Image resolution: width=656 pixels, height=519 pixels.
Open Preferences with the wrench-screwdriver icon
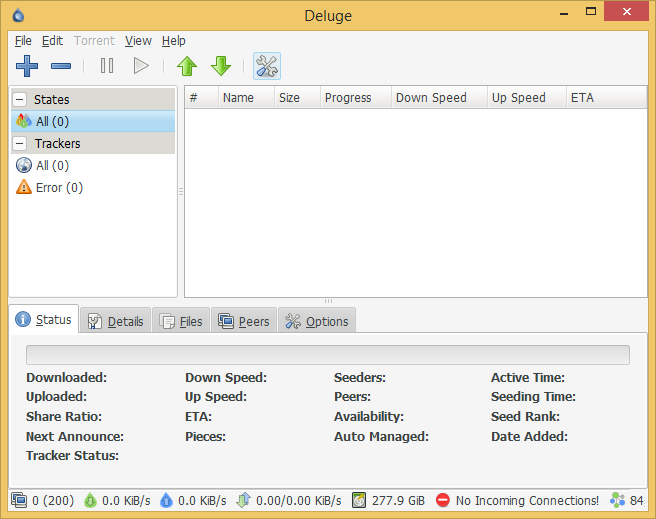point(266,66)
